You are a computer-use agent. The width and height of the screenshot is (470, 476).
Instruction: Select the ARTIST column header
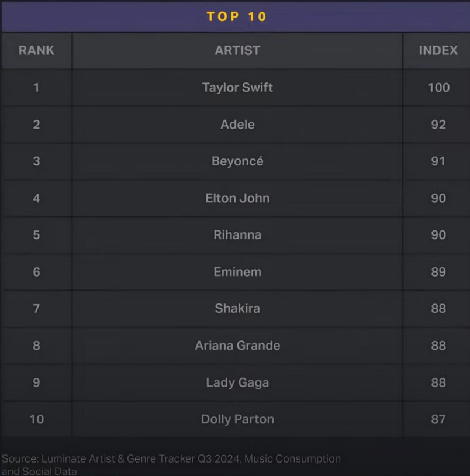[237, 50]
